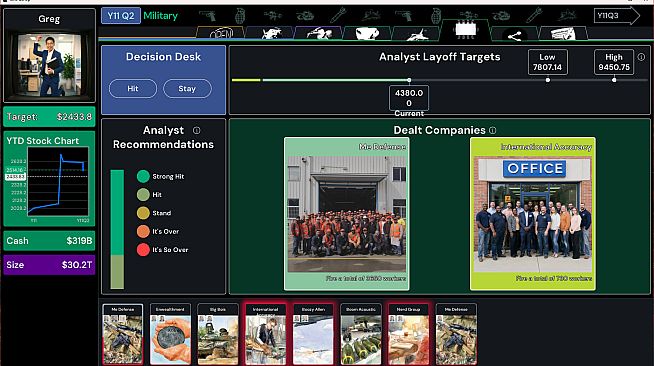This screenshot has height=366, width=654.
Task: Click the Hit button at Decision Desk
Action: click(133, 88)
